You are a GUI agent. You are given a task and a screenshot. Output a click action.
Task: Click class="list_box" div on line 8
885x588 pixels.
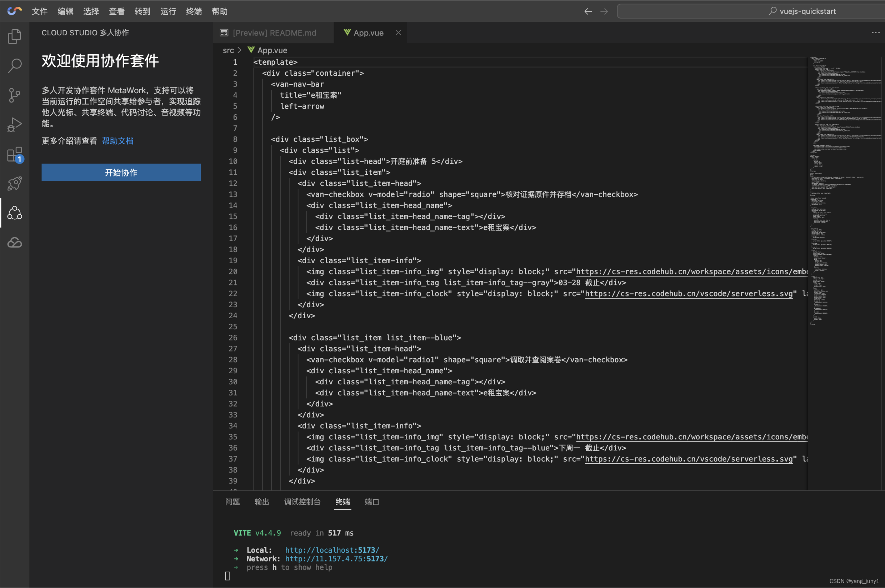pyautogui.click(x=320, y=139)
